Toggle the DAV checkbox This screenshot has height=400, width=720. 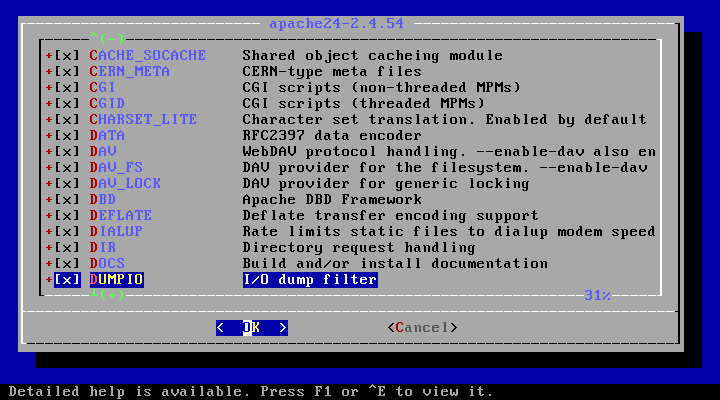67,152
